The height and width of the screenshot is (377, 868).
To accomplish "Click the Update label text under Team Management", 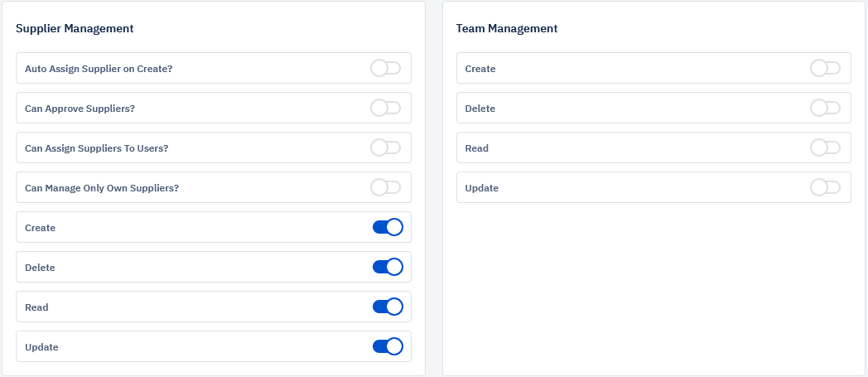I will coord(481,188).
